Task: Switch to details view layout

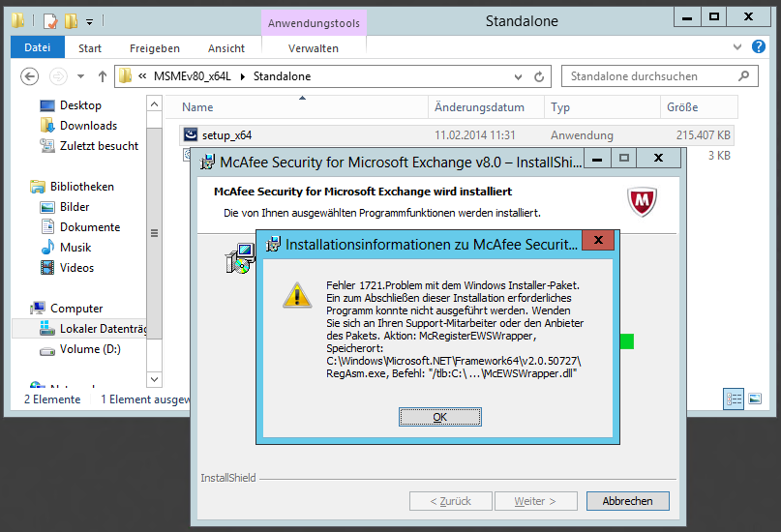Action: 734,399
